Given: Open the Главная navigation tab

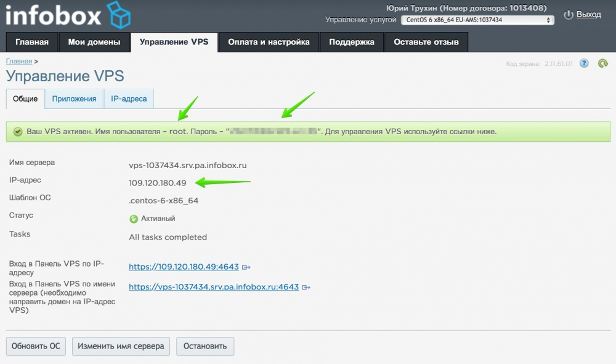Looking at the screenshot, I should coord(32,42).
